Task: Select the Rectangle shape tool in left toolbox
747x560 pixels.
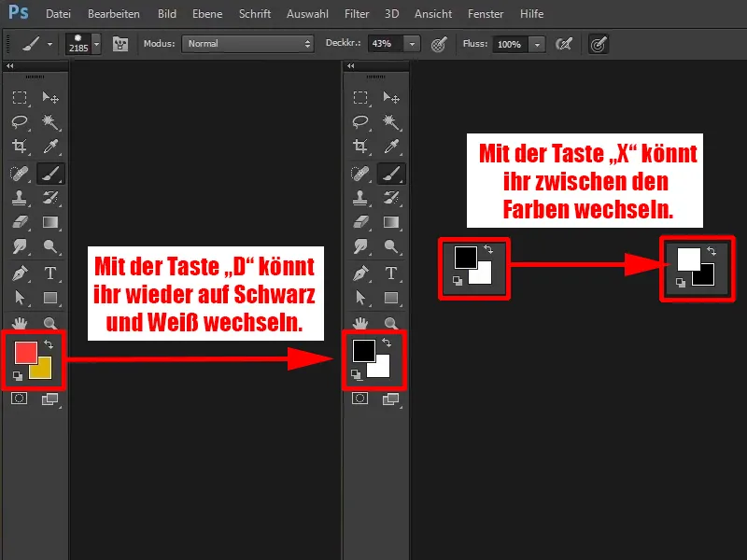Action: (x=50, y=298)
